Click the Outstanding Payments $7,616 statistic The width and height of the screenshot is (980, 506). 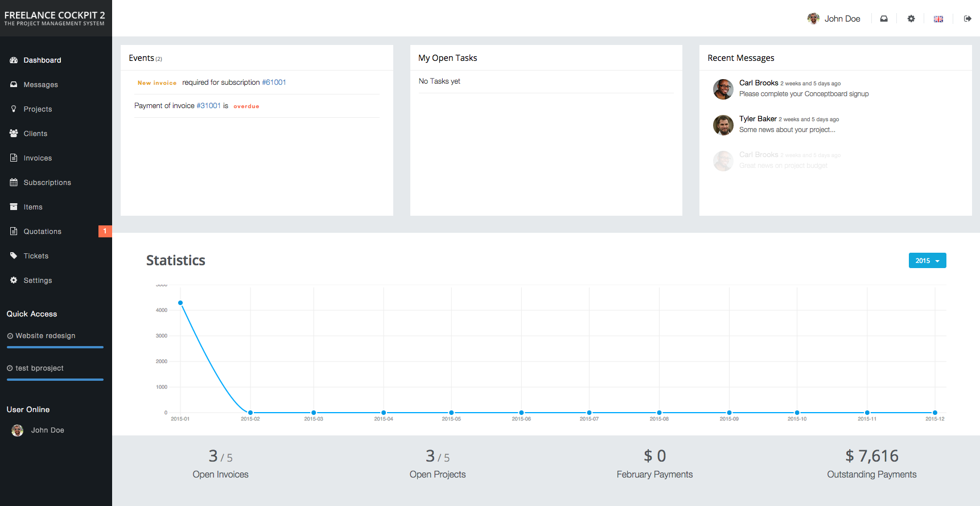(872, 464)
